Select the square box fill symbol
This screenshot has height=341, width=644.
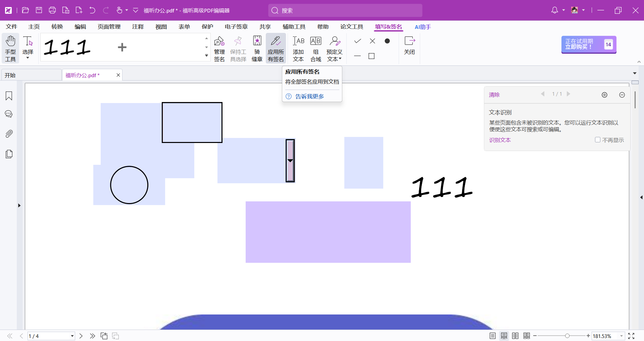tap(371, 56)
